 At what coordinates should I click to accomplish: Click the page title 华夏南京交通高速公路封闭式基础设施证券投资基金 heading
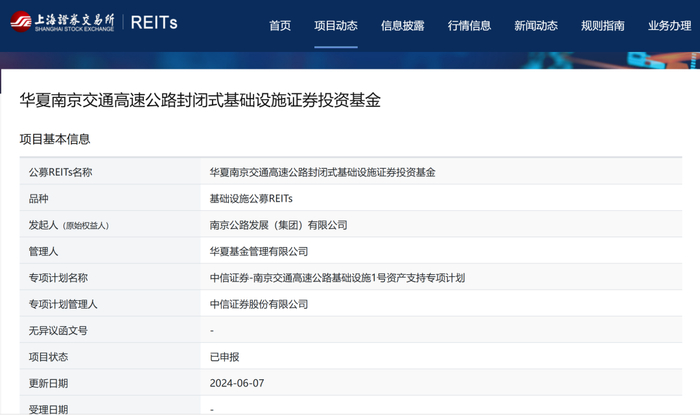pyautogui.click(x=200, y=101)
